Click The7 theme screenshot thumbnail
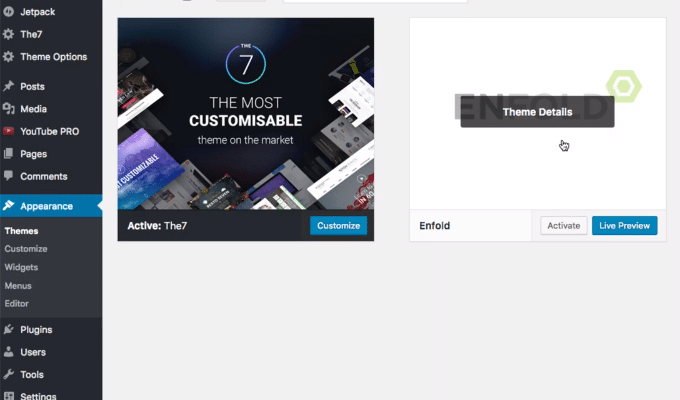This screenshot has height=400, width=680. (x=246, y=114)
